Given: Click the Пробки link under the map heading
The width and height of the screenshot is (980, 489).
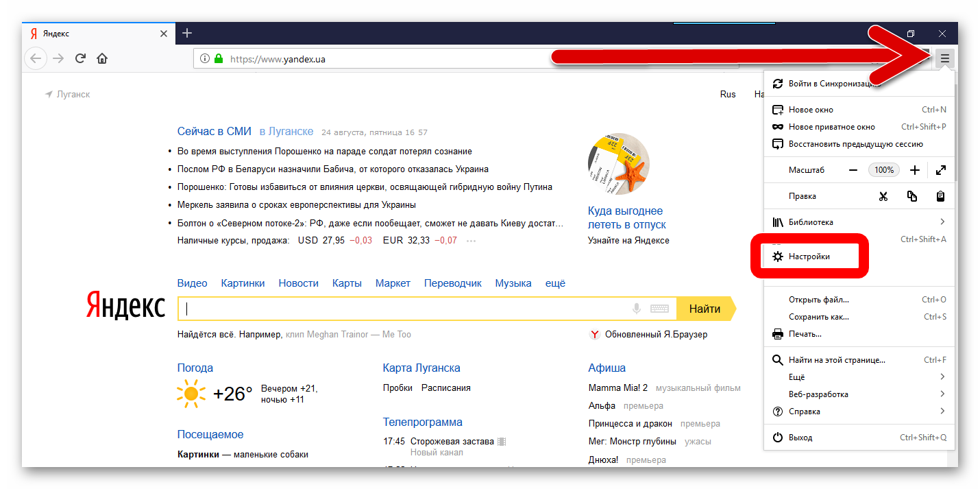Looking at the screenshot, I should pyautogui.click(x=397, y=387).
